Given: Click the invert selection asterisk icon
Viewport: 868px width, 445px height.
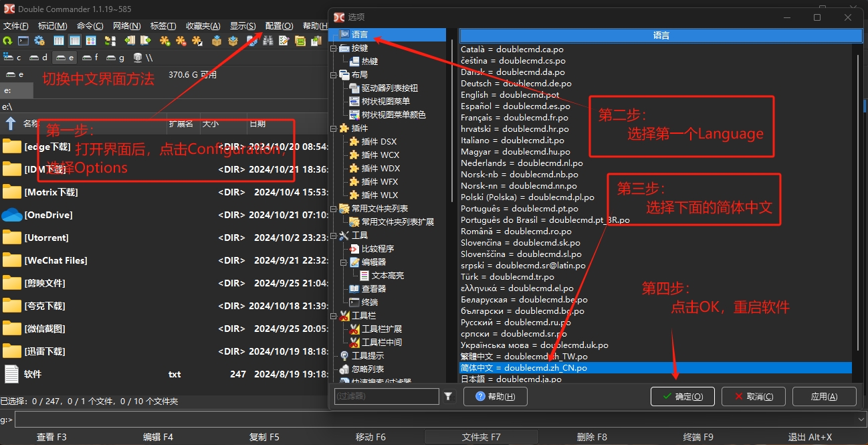Looking at the screenshot, I should (197, 41).
